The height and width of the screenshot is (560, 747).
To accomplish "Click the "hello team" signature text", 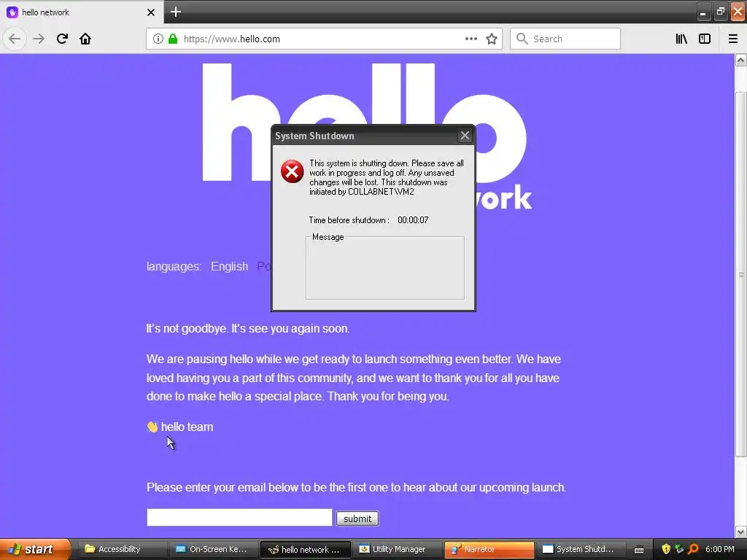I will pos(187,427).
